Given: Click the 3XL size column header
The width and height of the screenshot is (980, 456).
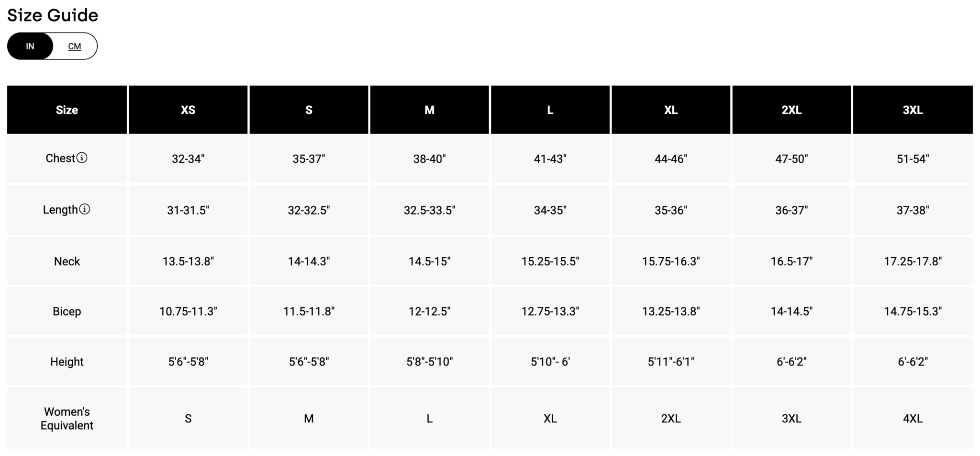Looking at the screenshot, I should point(913,110).
